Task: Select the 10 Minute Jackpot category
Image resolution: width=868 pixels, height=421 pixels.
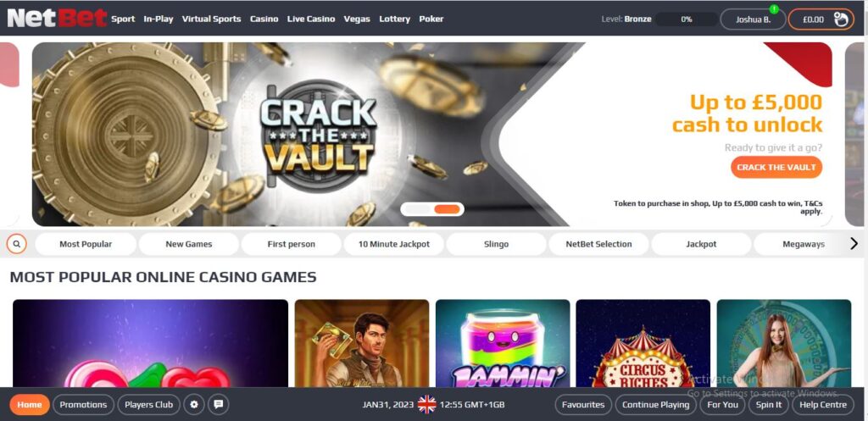Action: coord(394,244)
